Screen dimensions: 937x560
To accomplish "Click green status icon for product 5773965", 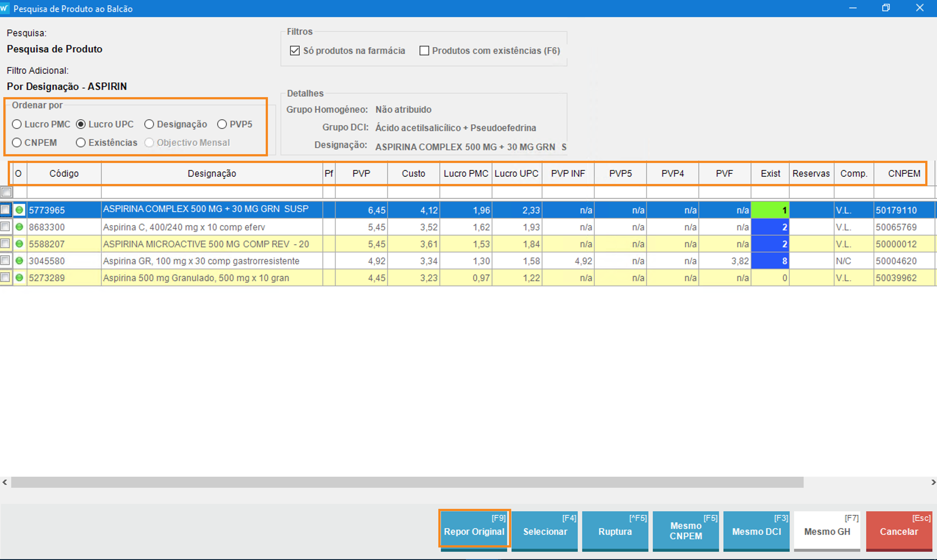I will [19, 210].
